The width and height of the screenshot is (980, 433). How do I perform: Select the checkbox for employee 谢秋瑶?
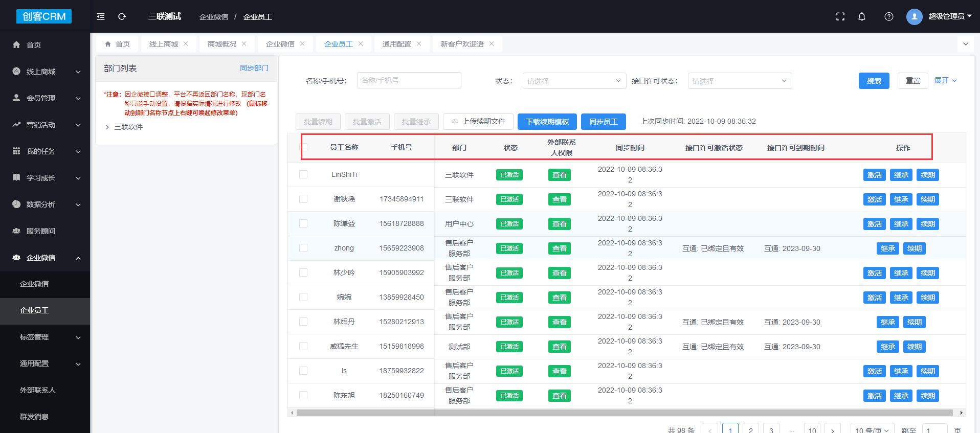[x=303, y=199]
